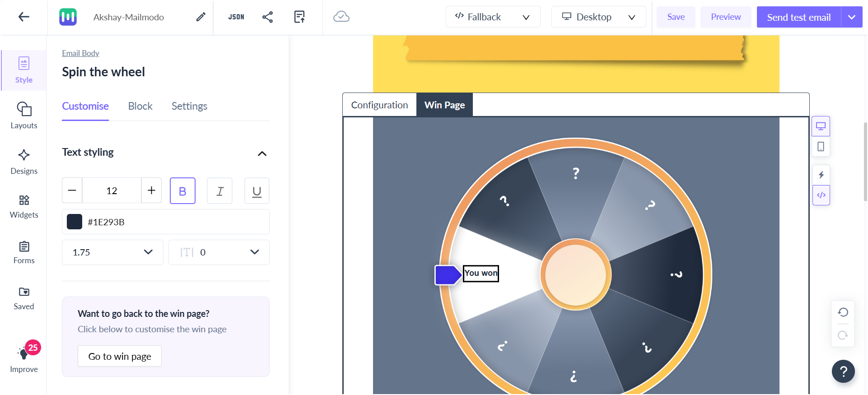Click the blue wheel pointer
Screen dimensions: 868x395
pos(448,275)
